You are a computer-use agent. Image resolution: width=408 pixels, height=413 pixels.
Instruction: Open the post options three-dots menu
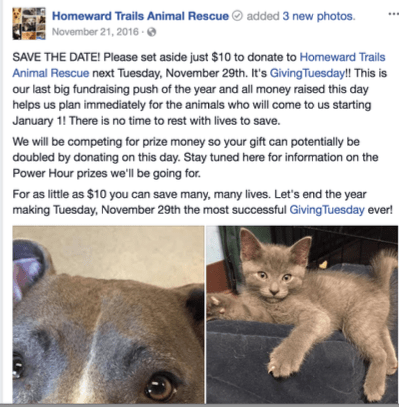click(x=394, y=14)
